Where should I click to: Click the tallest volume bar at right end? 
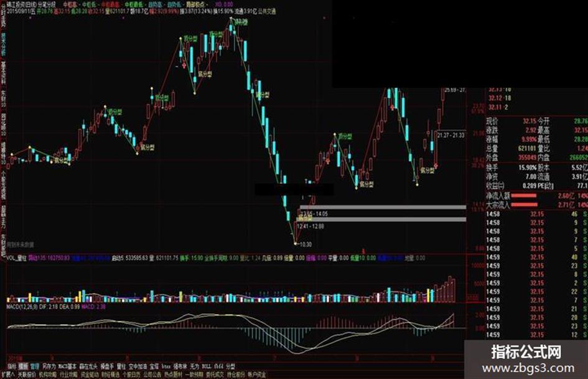click(x=450, y=289)
